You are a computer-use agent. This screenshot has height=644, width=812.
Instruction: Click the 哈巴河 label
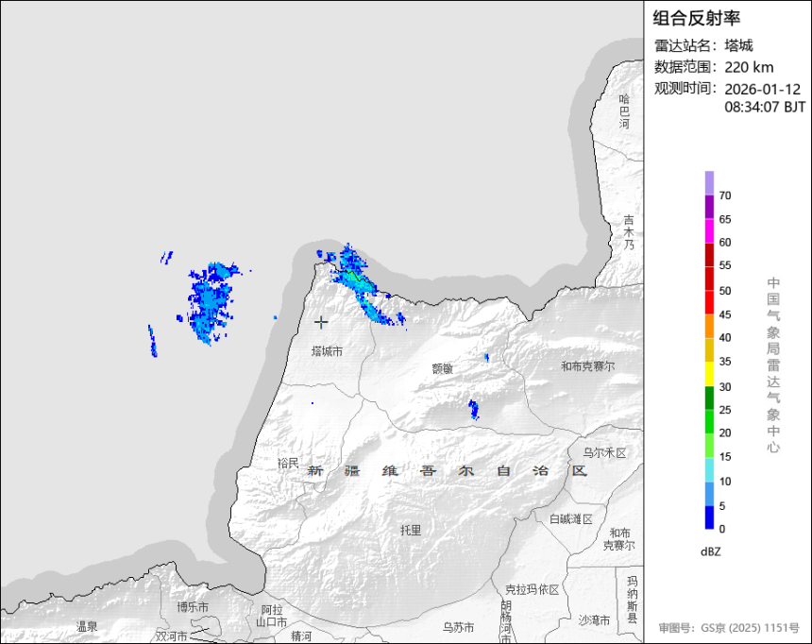point(624,111)
